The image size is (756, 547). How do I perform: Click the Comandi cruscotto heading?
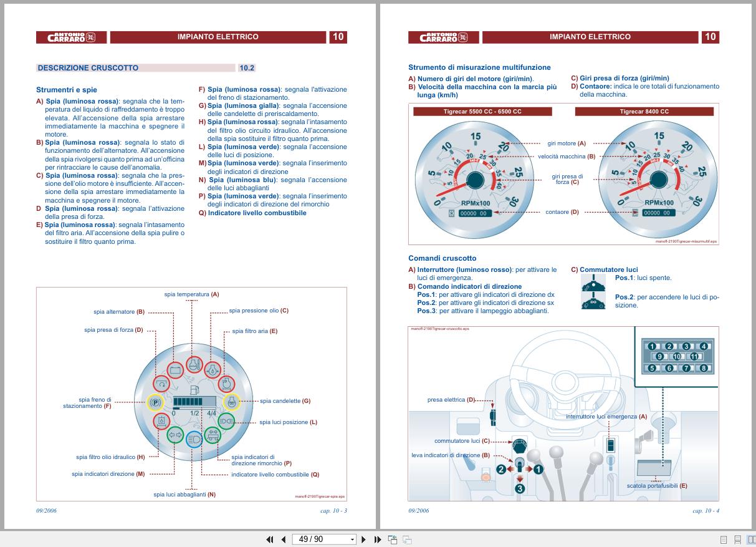442,258
